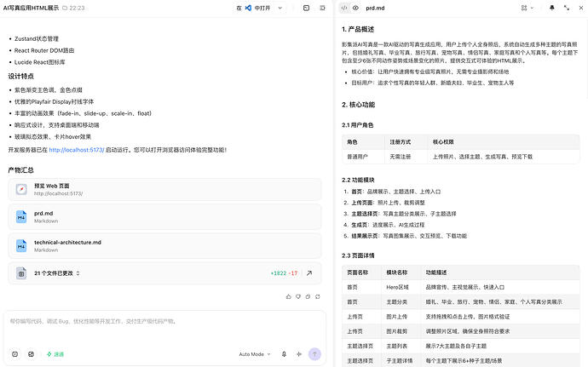Switch prd.md to source code view
588x367 pixels.
344,8
